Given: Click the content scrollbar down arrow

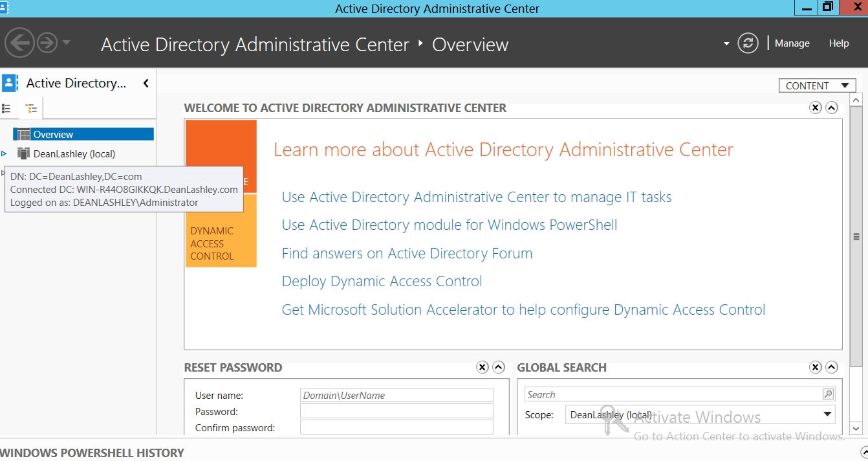Looking at the screenshot, I should pos(856,428).
